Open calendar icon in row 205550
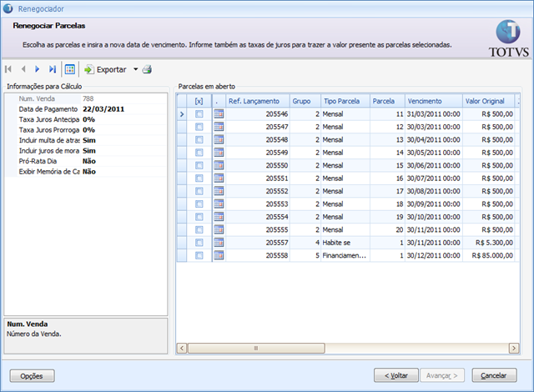This screenshot has width=534, height=392. 219,165
